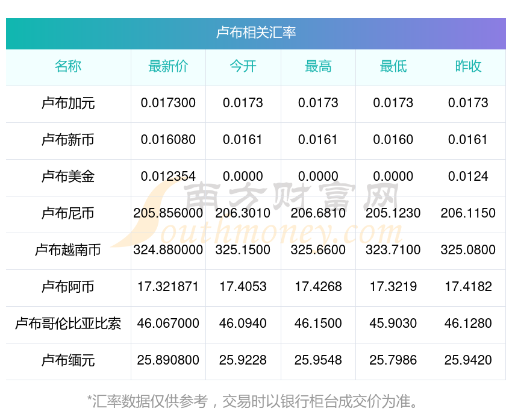Viewport: 512px width, 420px height.
Task: Click the 325.0800 previous close value
Action: (x=468, y=250)
